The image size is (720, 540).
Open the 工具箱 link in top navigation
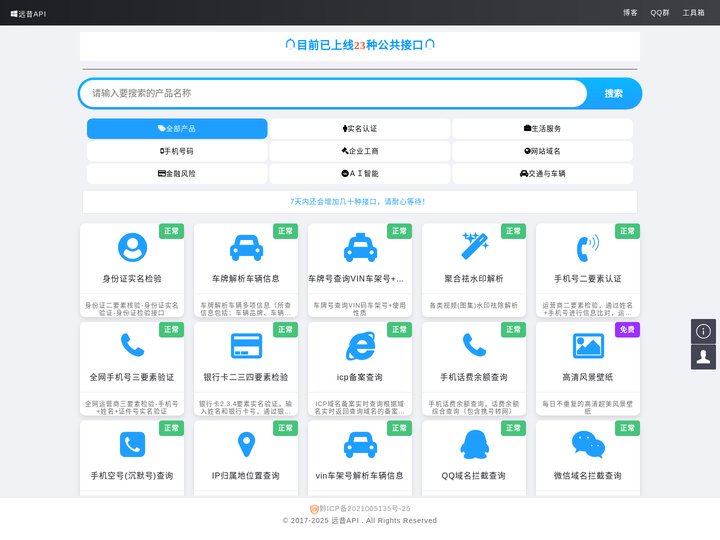(x=693, y=13)
